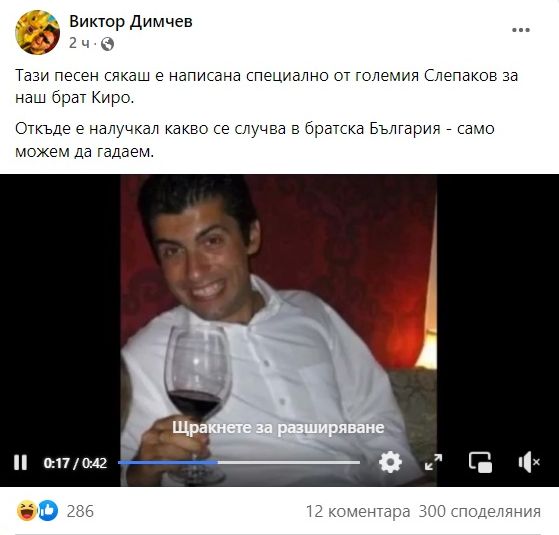The height and width of the screenshot is (535, 559).
Task: Click the post caption text
Action: (x=266, y=113)
